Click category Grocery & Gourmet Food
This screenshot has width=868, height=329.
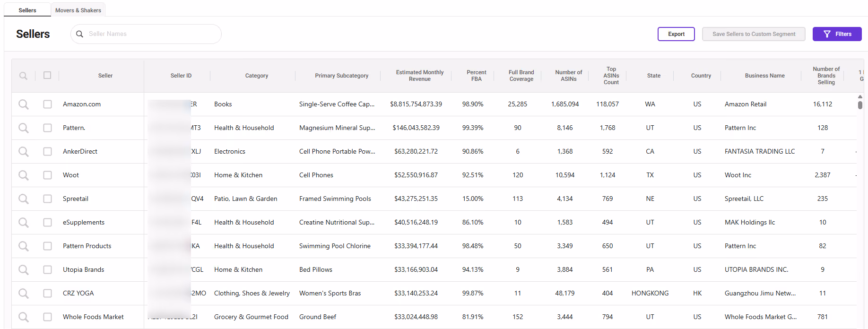[251, 317]
